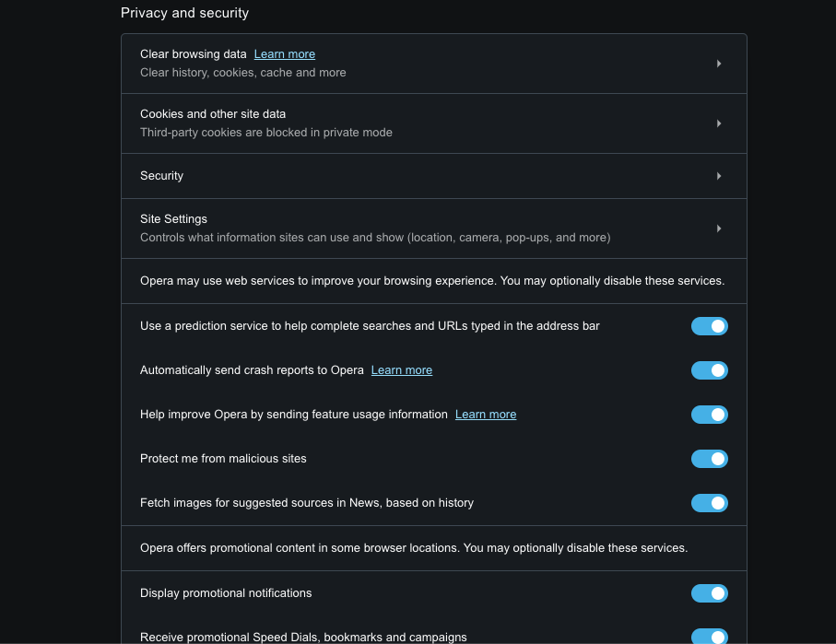
Task: Expand Cookies and other site data arrow
Action: pyautogui.click(x=719, y=123)
